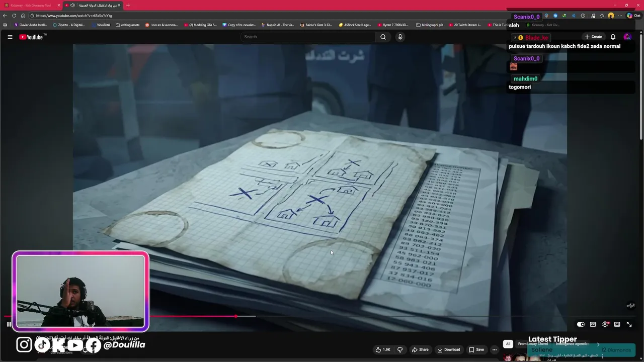The image size is (644, 362).
Task: Open Copy of hr-newsletter bookmark
Action: (x=239, y=25)
